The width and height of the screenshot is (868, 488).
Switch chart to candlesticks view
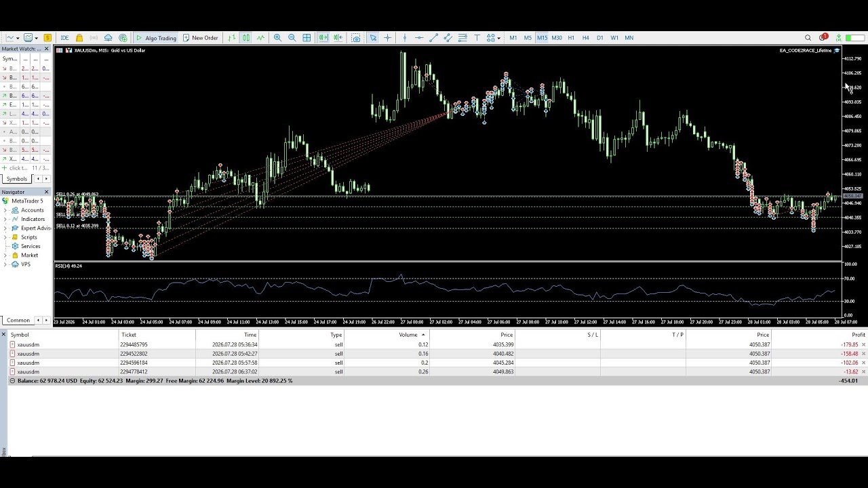coord(246,38)
